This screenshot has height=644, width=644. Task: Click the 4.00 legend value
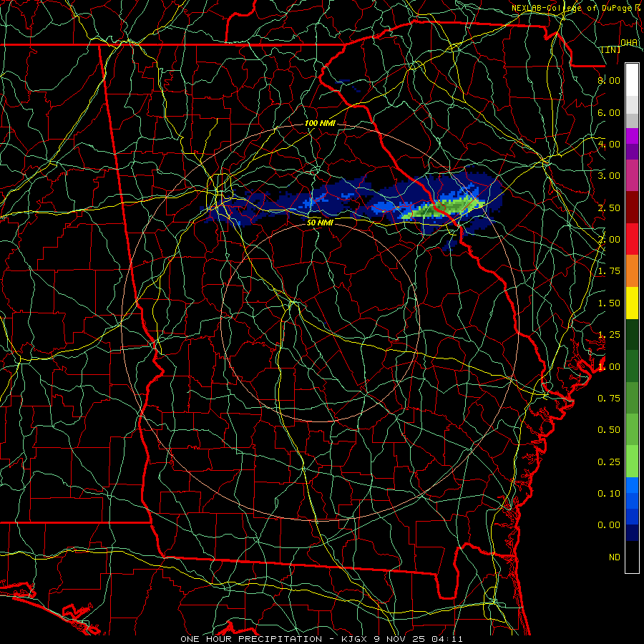click(609, 144)
